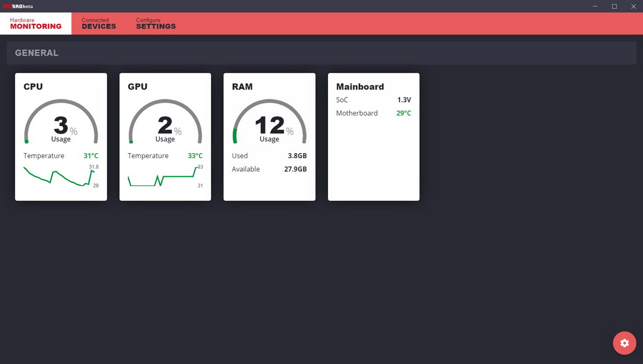Click CPU Temperature label

point(44,156)
